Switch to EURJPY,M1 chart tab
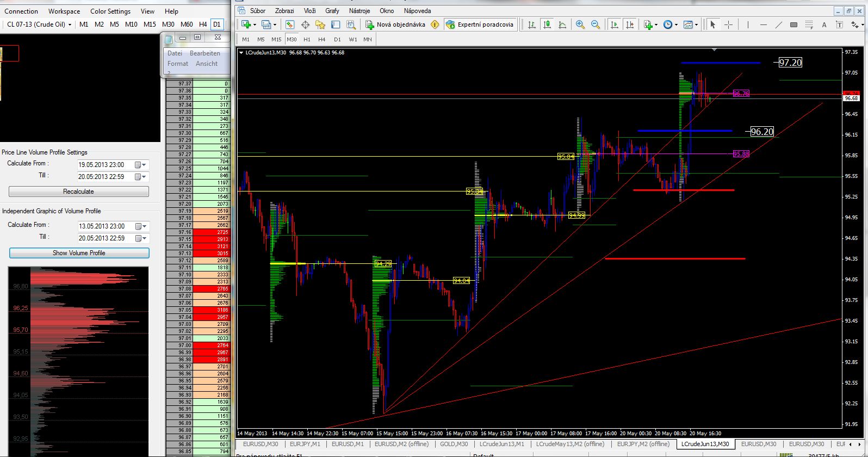 point(305,444)
